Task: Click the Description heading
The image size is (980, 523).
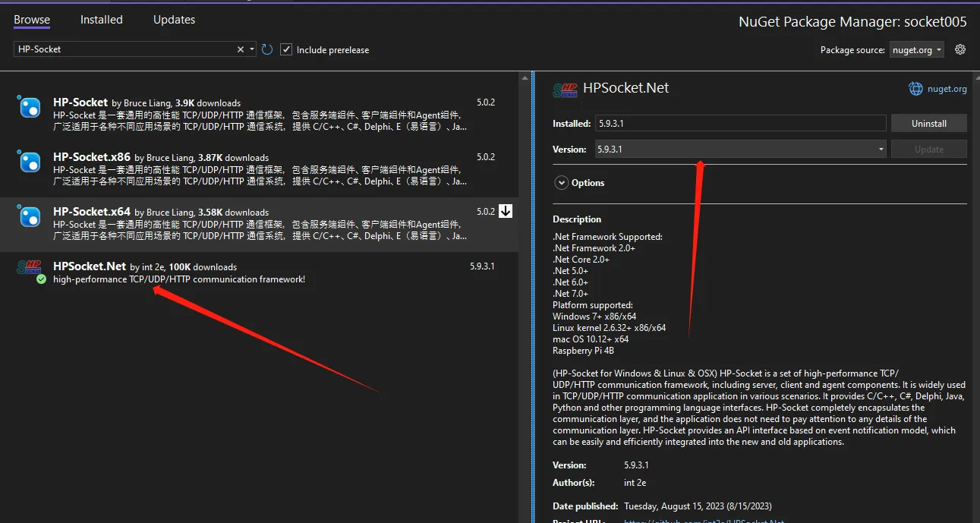Action: click(x=577, y=219)
